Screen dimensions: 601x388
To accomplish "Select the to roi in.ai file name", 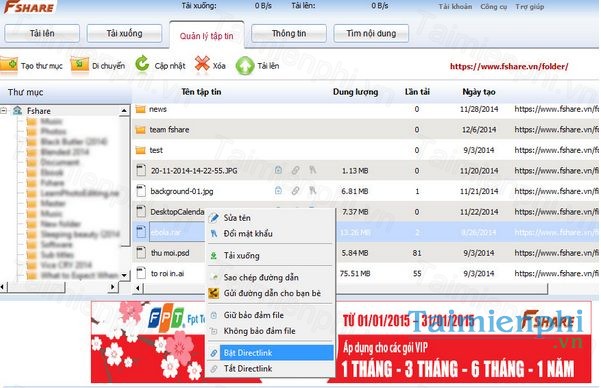I will 167,273.
